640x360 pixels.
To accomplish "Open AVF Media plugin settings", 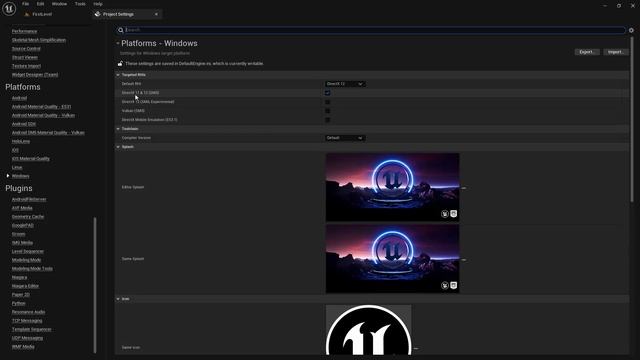I will point(22,208).
